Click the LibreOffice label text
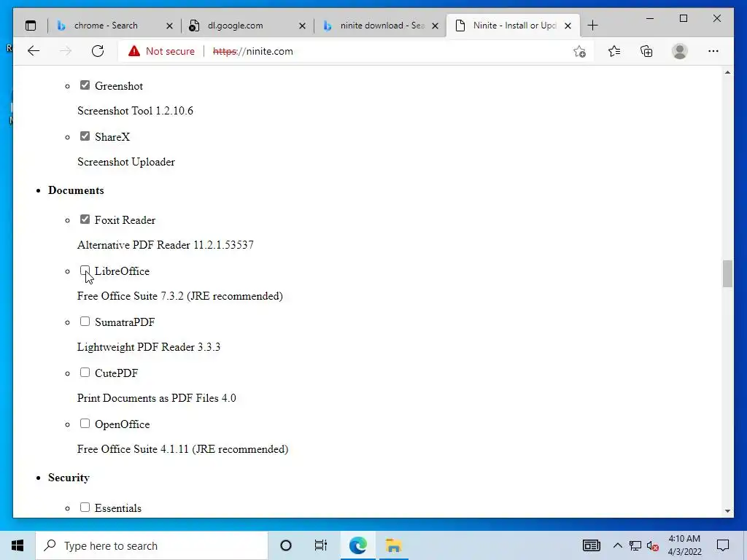 [122, 271]
